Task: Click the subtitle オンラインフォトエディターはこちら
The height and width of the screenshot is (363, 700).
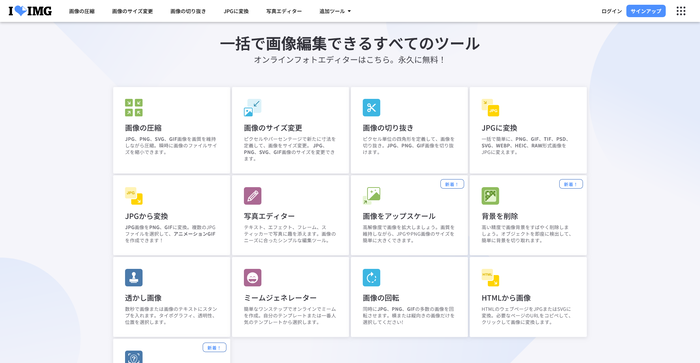Action: 323,60
